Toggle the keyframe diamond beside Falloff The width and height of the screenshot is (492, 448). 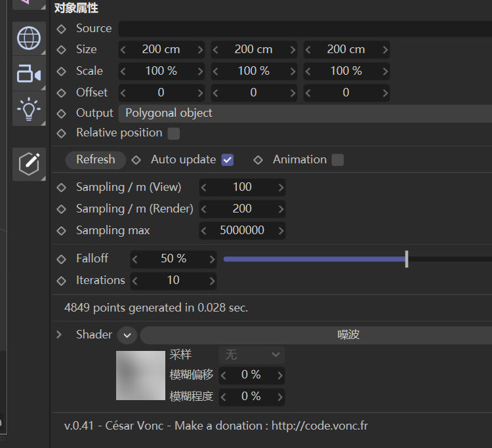click(62, 259)
